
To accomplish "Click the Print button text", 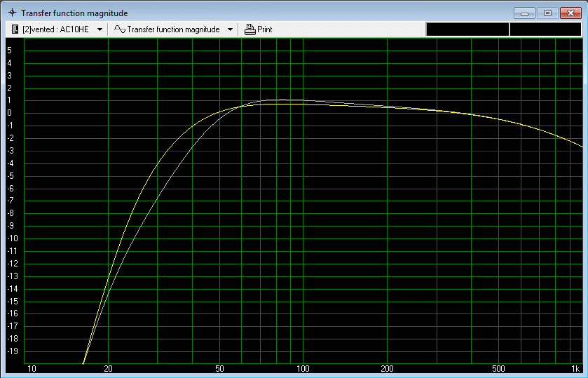I will [x=265, y=29].
